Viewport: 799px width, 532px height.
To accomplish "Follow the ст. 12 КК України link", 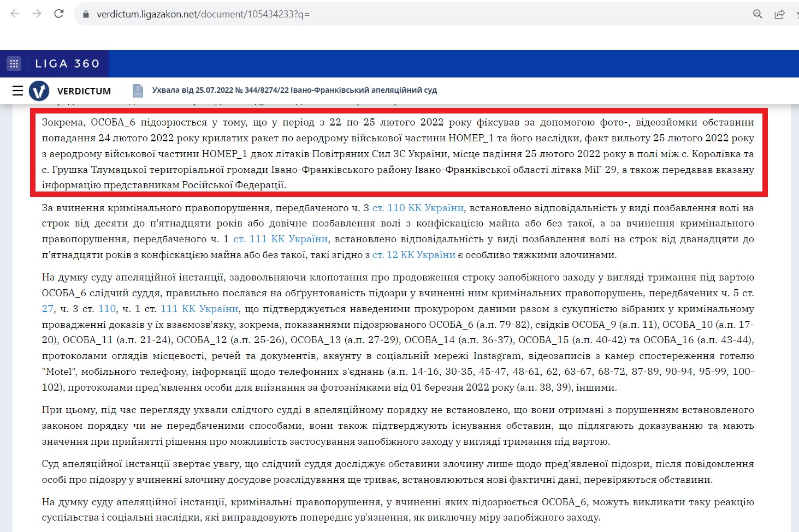I will click(x=413, y=255).
